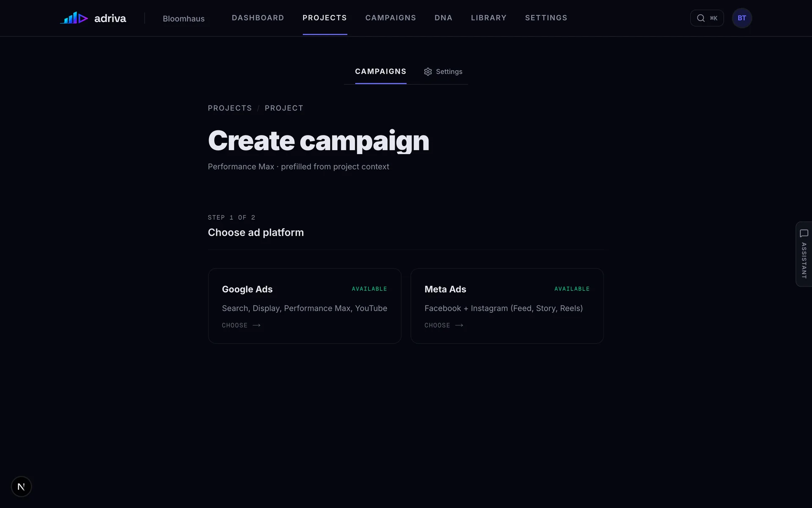812x508 pixels.
Task: Expand the vertical Assistant side panel
Action: point(804,254)
